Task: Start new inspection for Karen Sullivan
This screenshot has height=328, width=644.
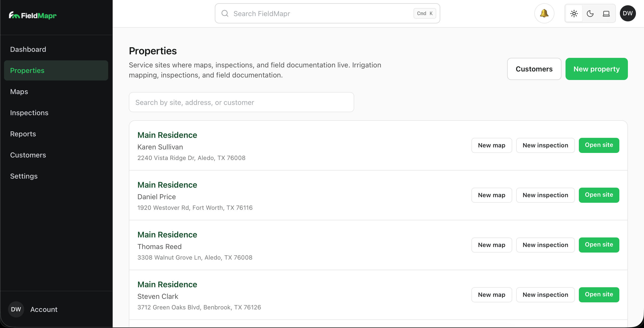Action: pos(545,145)
